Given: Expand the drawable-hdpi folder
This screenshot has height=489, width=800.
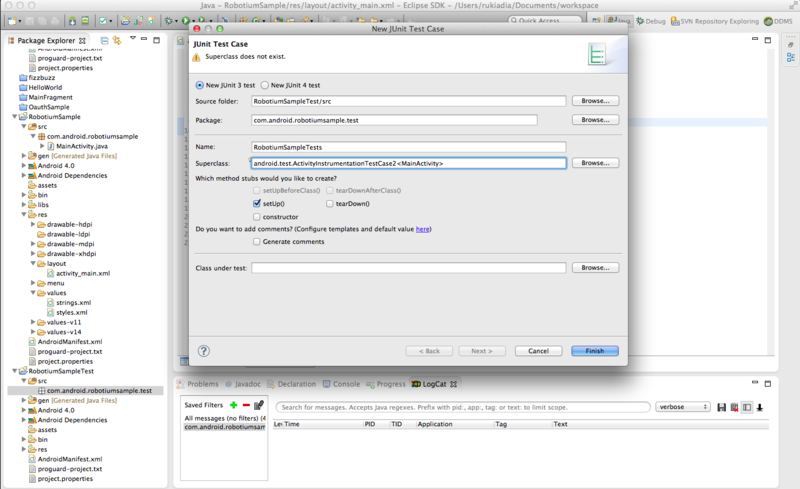Looking at the screenshot, I should [x=33, y=224].
